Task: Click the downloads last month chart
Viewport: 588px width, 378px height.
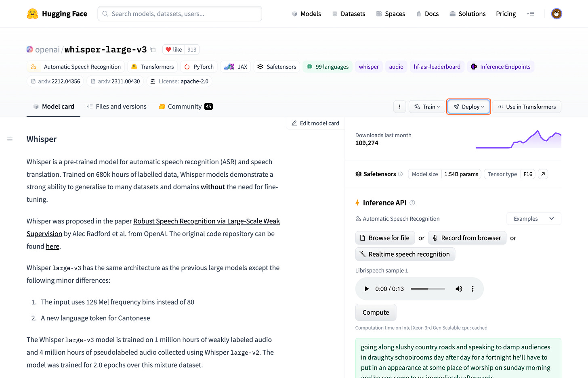Action: [519, 139]
